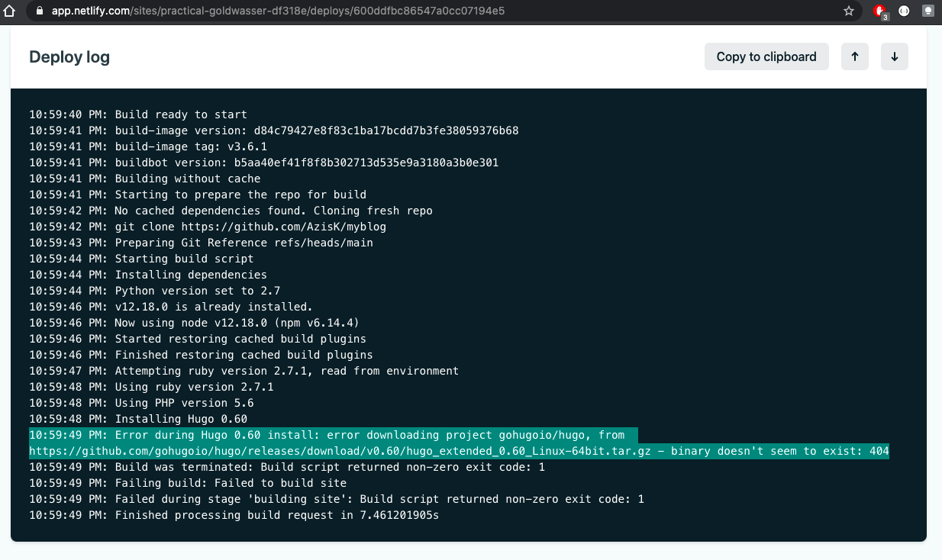Select 'Failing build: Failed to build site' line
This screenshot has width=942, height=560.
coord(188,483)
